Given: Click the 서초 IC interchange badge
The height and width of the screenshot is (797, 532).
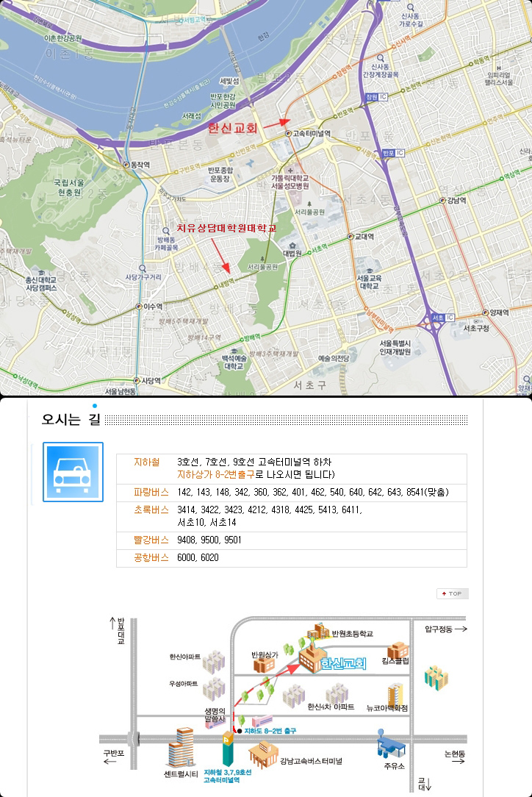Looking at the screenshot, I should [442, 317].
